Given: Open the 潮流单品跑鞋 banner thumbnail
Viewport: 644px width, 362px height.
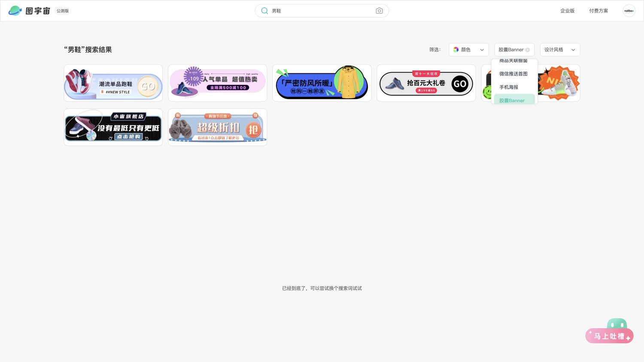Looking at the screenshot, I should click(113, 83).
